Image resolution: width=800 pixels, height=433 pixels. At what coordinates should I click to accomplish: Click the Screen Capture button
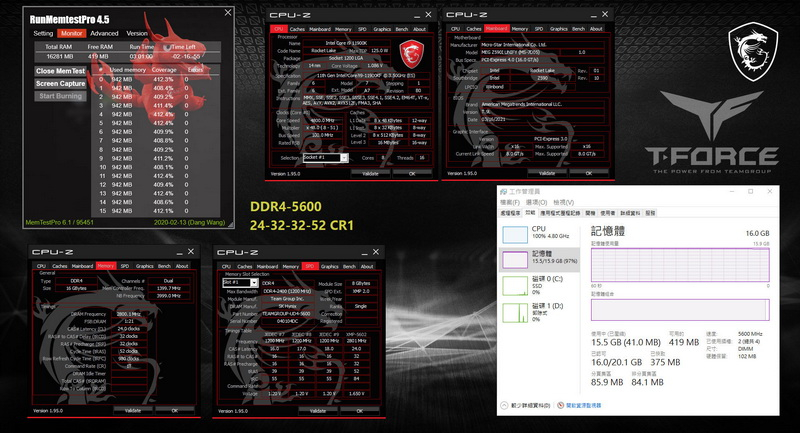coord(60,83)
